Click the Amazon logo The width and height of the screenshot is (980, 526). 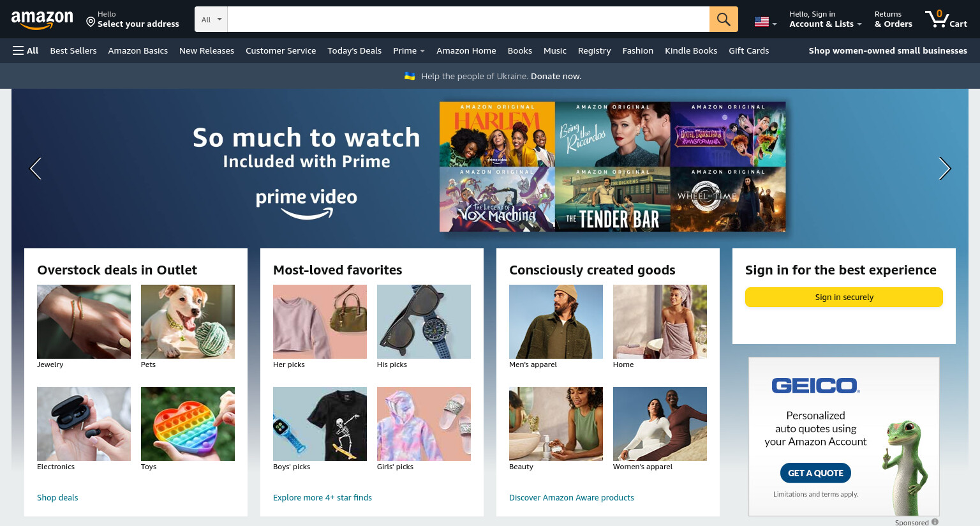click(x=42, y=20)
